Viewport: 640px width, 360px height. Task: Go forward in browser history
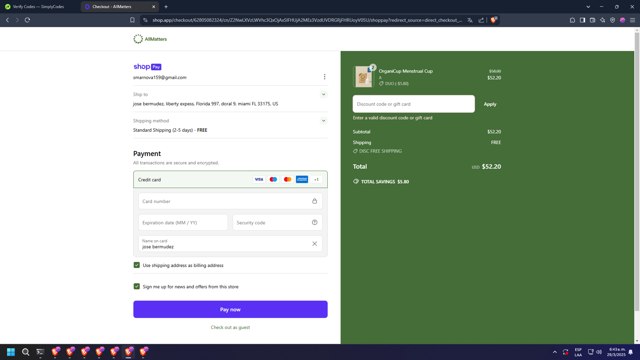click(17, 20)
